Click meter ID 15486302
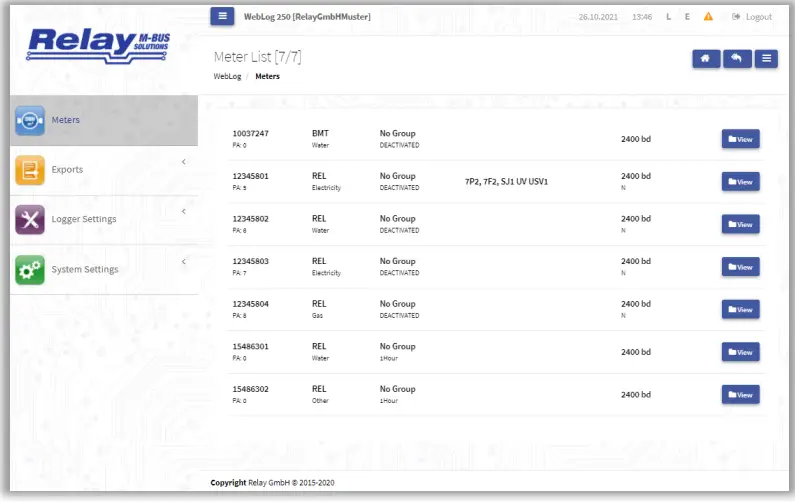The image size is (795, 502). pos(250,389)
